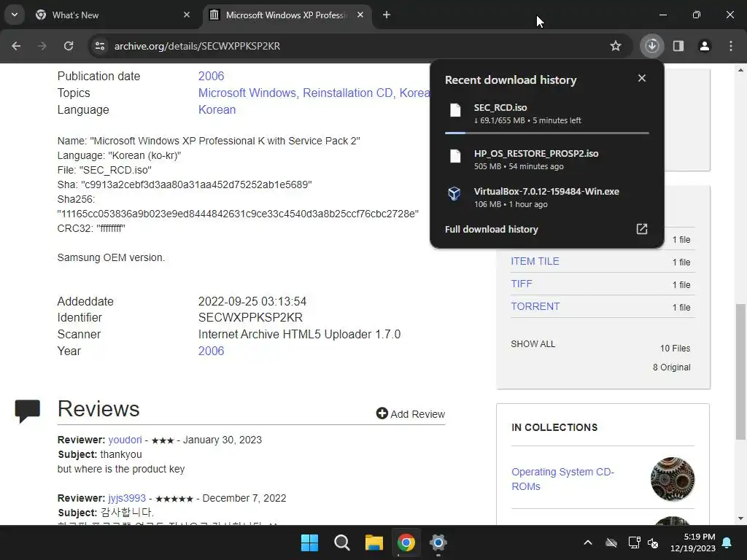Click Reviews speech bubble icon
Image resolution: width=747 pixels, height=560 pixels.
point(27,411)
